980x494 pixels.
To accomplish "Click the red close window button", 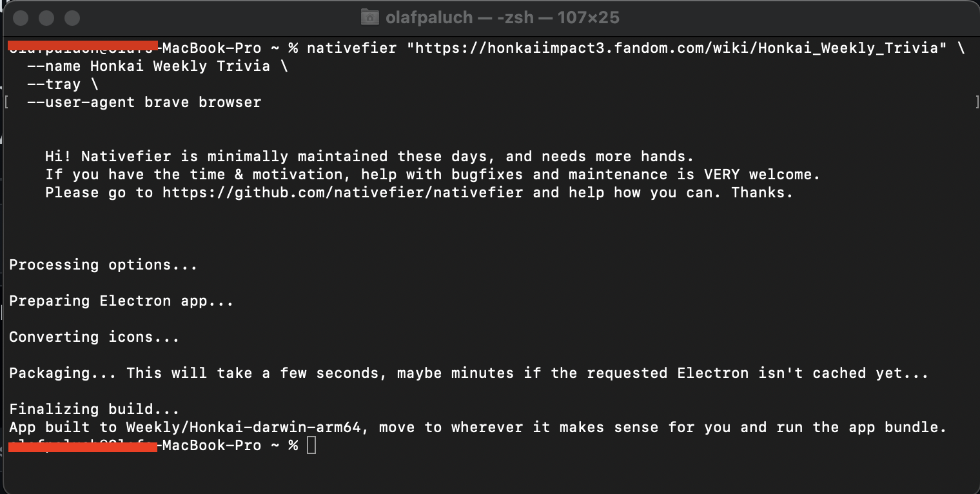I will (20, 18).
